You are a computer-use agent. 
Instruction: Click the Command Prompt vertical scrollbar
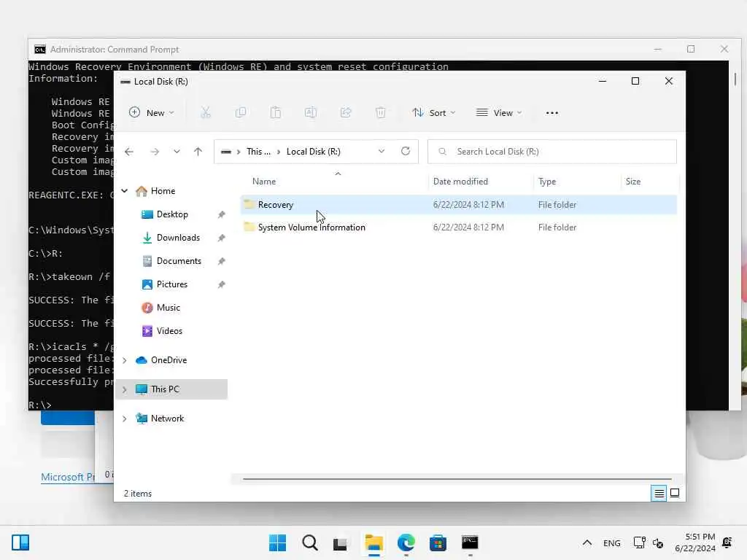pos(735,79)
